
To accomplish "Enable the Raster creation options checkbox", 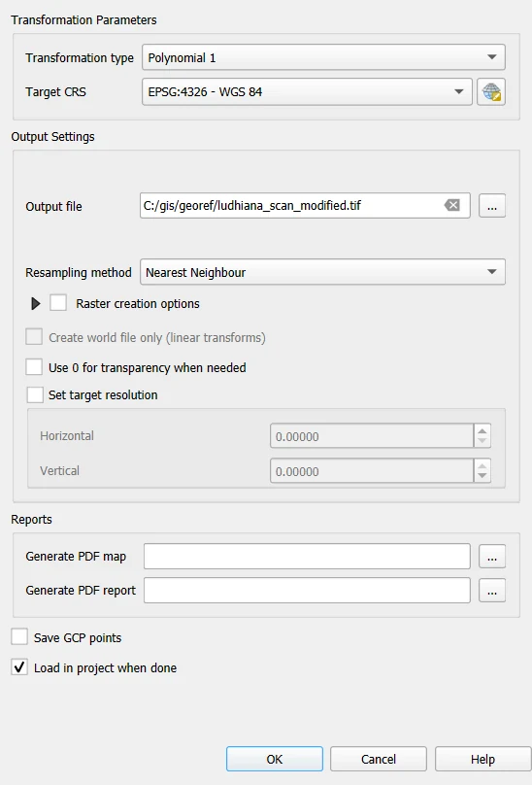I will [x=58, y=303].
